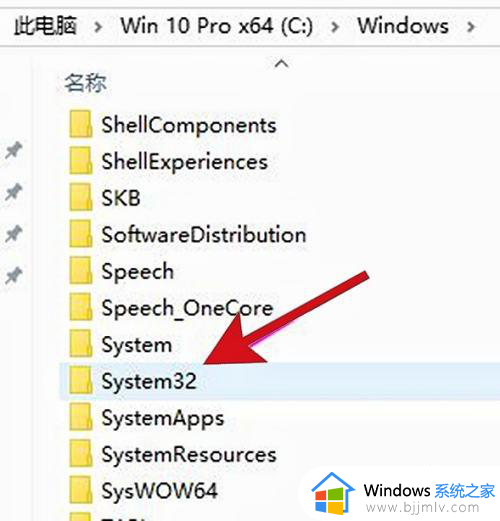
Task: Click the SKB folder icon
Action: pyautogui.click(x=81, y=198)
